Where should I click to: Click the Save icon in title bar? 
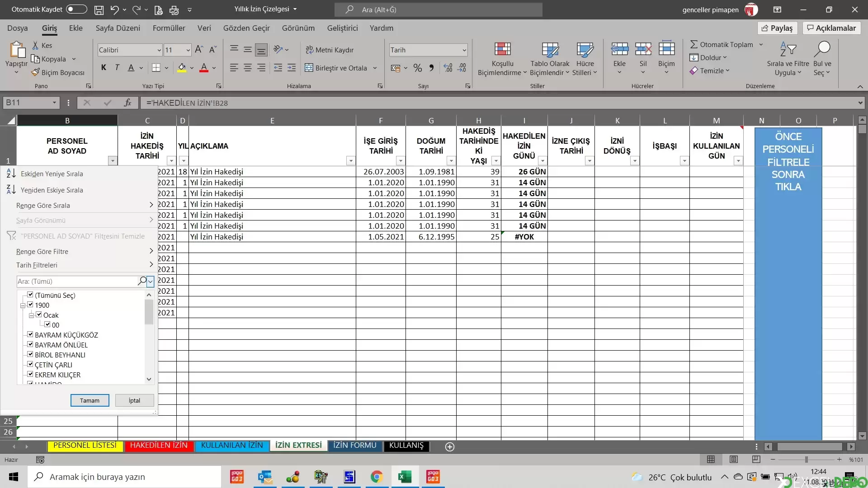coord(99,9)
